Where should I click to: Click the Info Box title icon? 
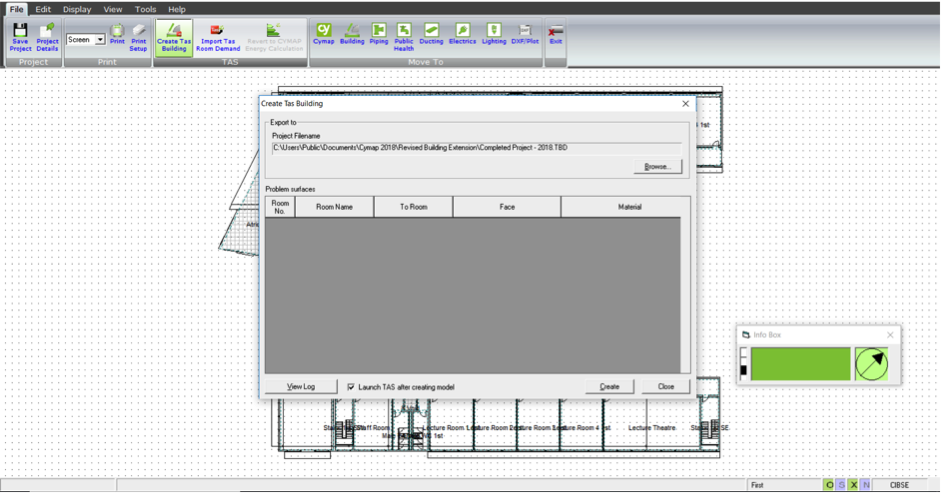click(746, 335)
